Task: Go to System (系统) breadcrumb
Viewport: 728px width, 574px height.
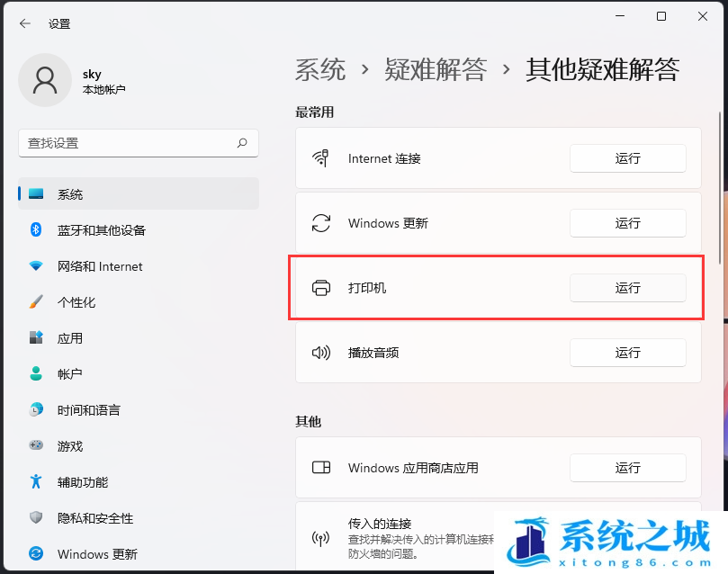Action: pos(320,69)
